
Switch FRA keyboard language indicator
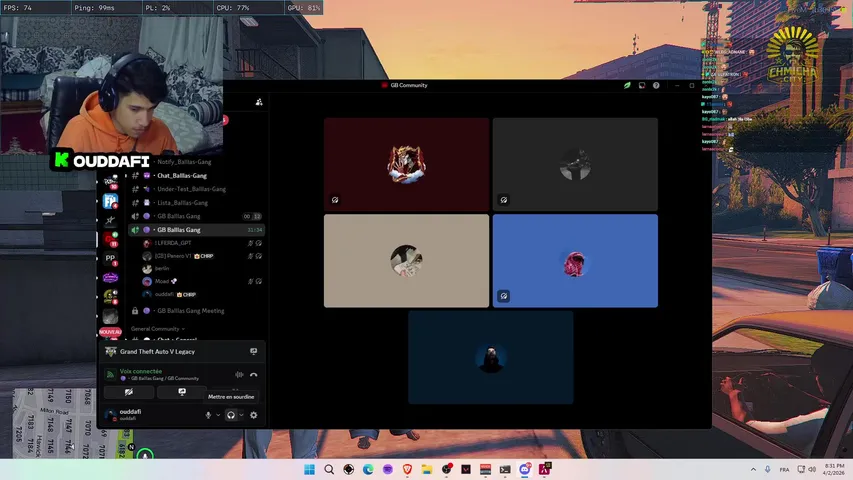[x=784, y=469]
